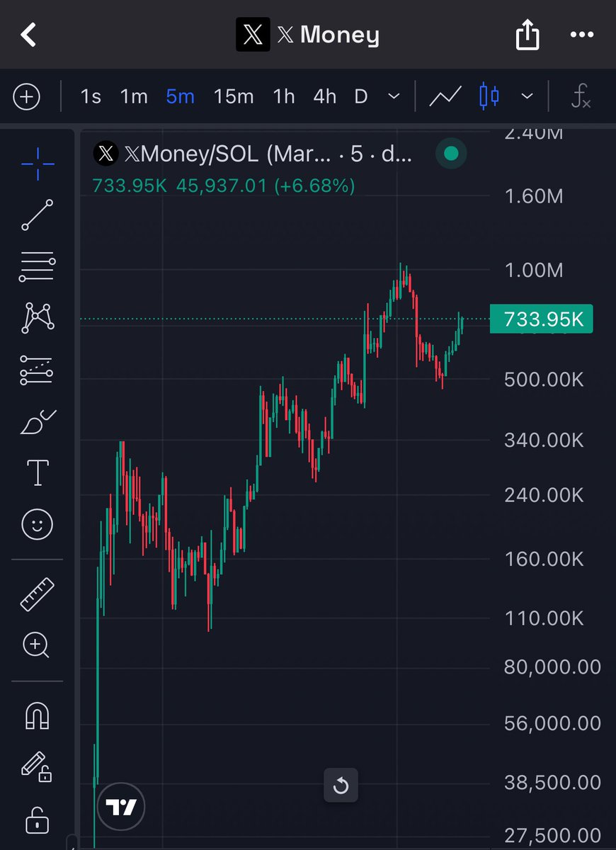Click the green market status dot
The height and width of the screenshot is (850, 616).
tap(450, 154)
